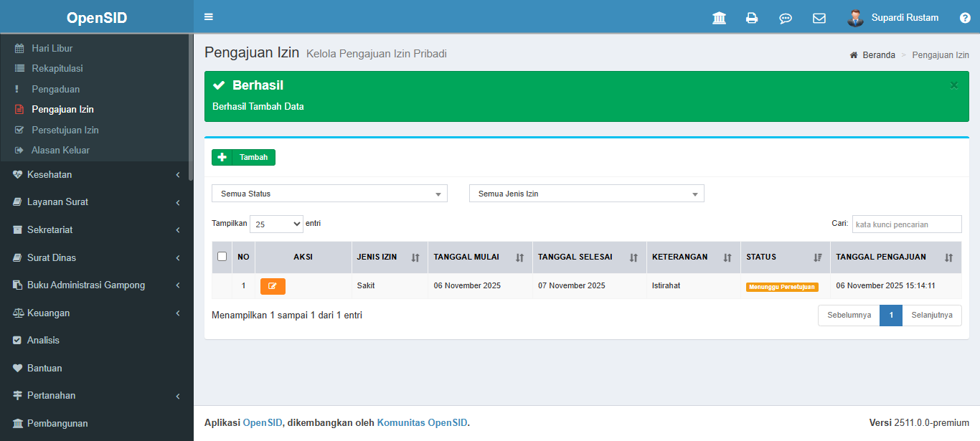Focus the Cari search keyword field
The height and width of the screenshot is (441, 980).
(x=906, y=224)
